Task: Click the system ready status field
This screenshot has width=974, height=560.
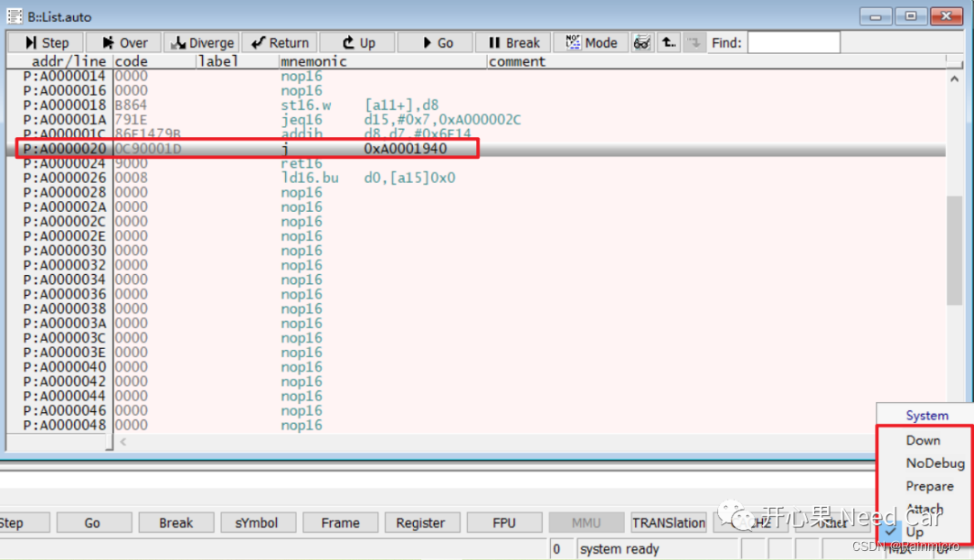Action: pyautogui.click(x=656, y=549)
